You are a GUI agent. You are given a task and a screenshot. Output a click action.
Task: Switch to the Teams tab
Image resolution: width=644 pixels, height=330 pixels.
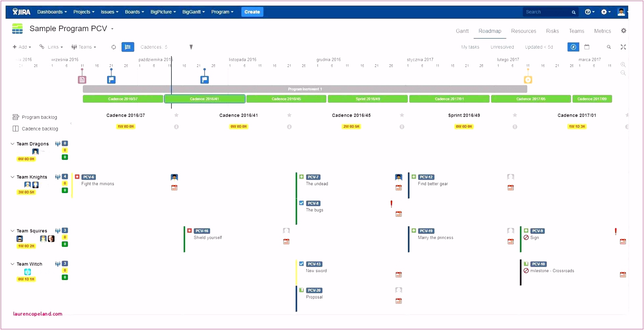point(577,31)
